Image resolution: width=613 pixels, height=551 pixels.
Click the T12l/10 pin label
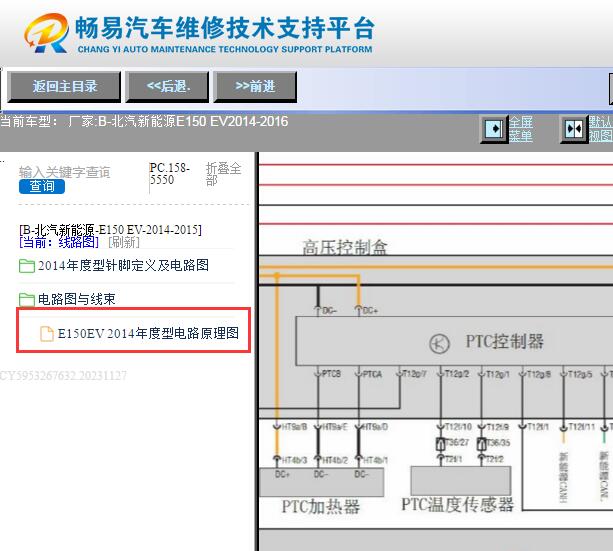click(459, 427)
